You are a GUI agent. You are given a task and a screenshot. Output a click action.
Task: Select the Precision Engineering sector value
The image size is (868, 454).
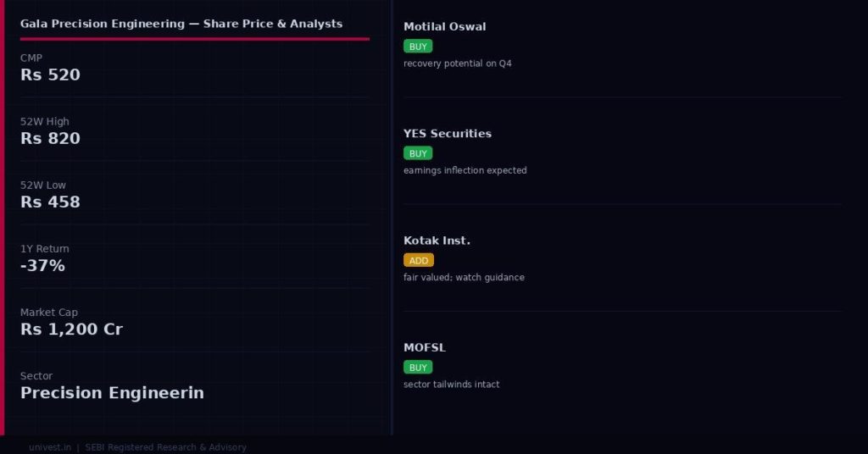[112, 392]
